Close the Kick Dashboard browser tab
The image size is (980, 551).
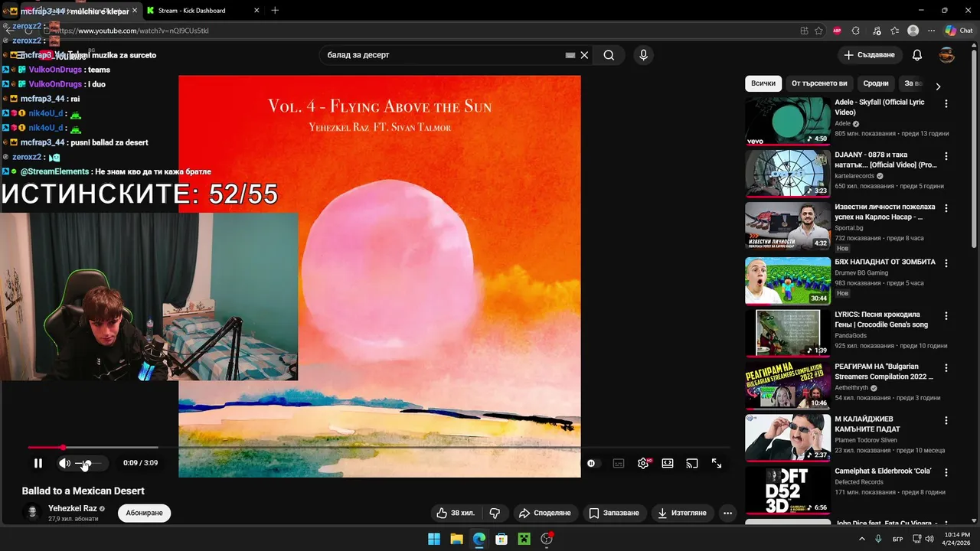tap(256, 11)
